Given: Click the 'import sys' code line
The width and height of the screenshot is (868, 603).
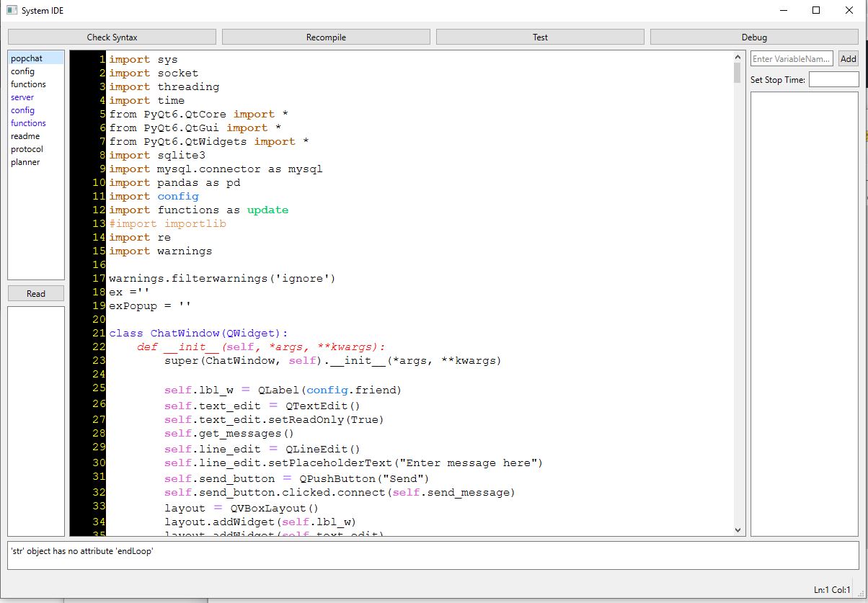Looking at the screenshot, I should click(143, 60).
